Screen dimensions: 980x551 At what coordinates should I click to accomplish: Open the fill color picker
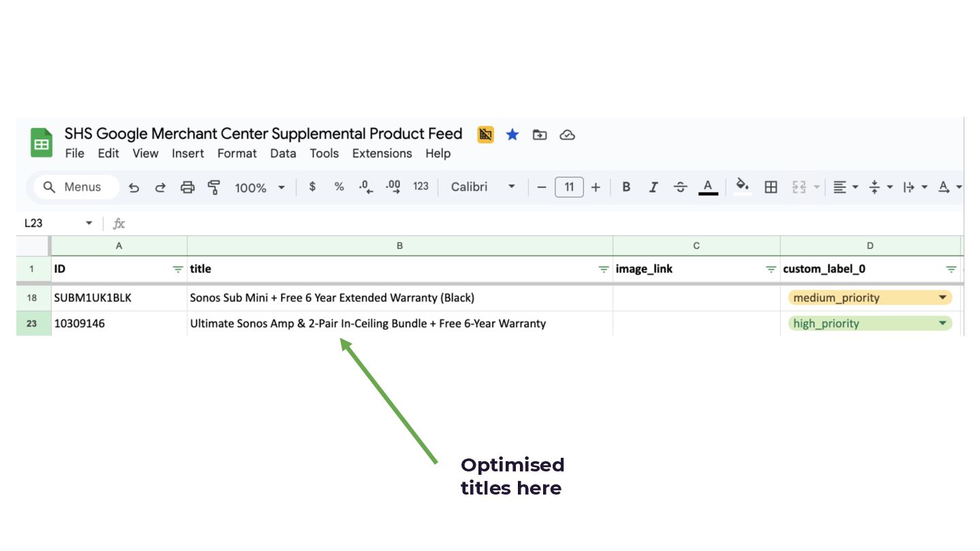click(x=743, y=186)
